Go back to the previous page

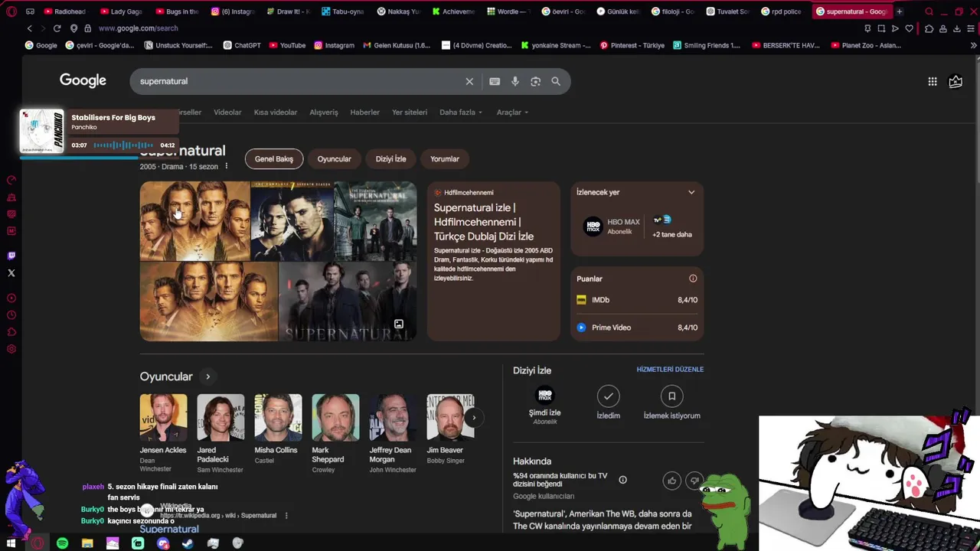pyautogui.click(x=29, y=28)
